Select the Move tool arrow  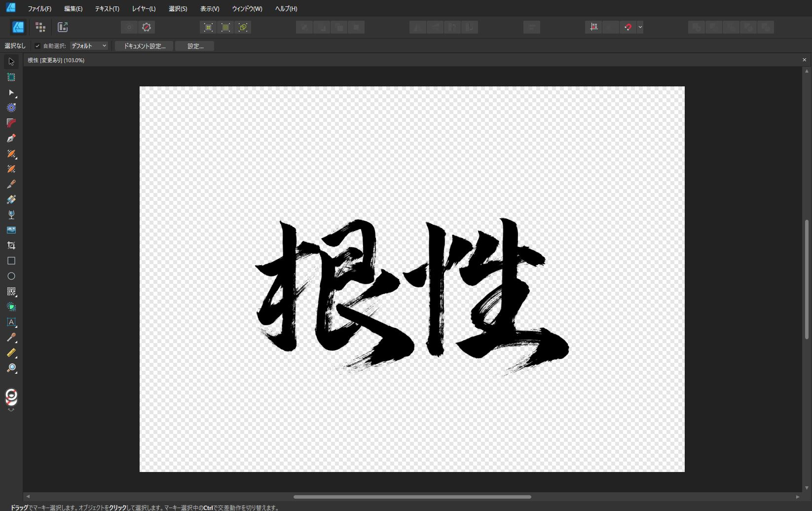11,62
